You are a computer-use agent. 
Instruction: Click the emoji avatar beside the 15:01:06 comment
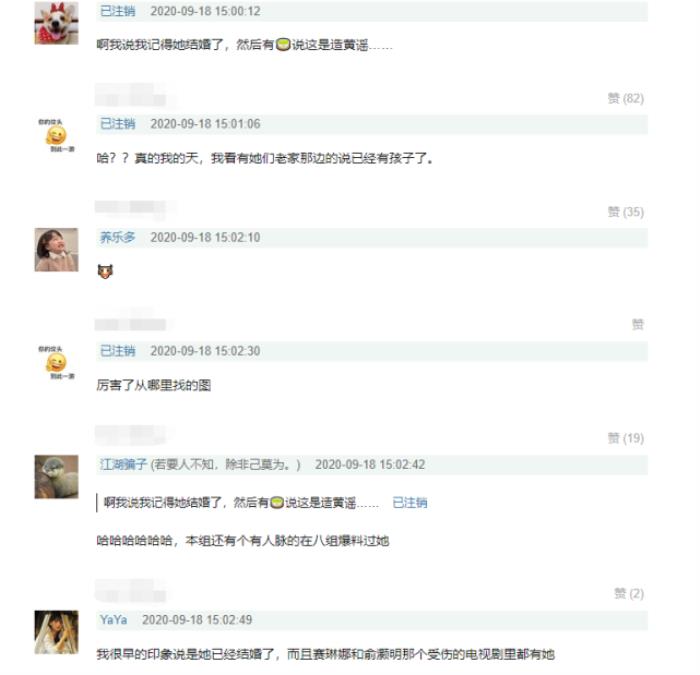coord(56,134)
